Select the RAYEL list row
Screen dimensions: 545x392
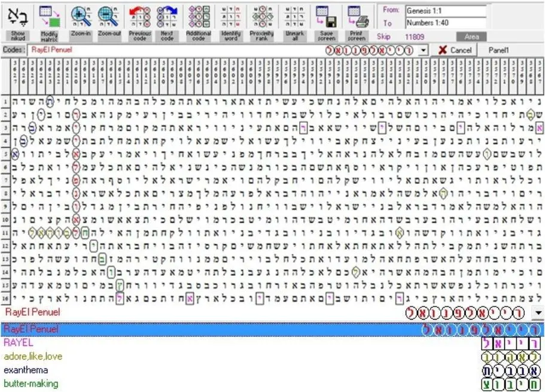273,342
